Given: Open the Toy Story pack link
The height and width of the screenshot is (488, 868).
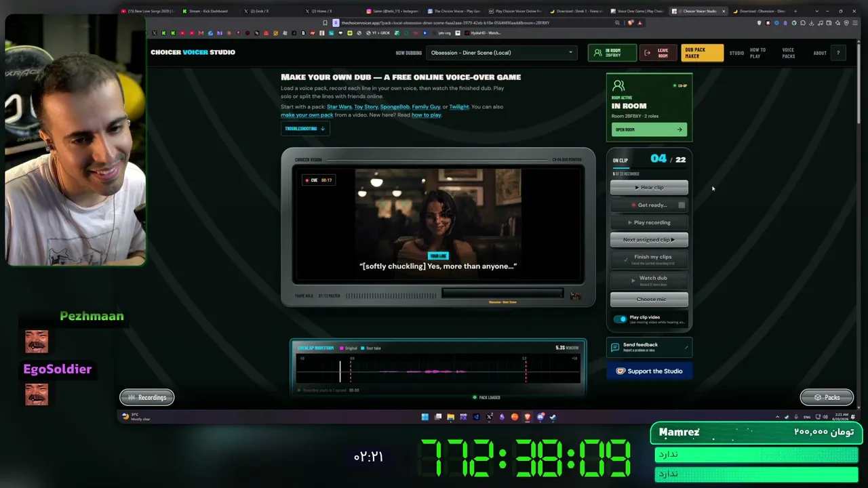Looking at the screenshot, I should click(366, 106).
